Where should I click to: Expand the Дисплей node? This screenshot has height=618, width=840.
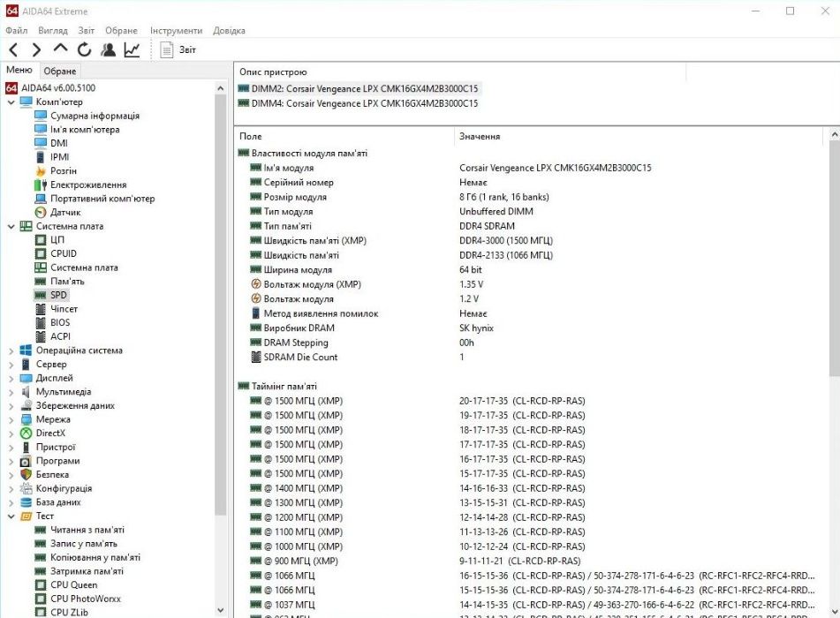(11, 378)
